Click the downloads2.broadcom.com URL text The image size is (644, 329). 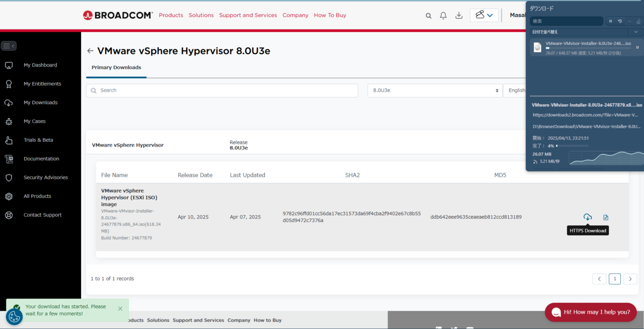coord(585,115)
